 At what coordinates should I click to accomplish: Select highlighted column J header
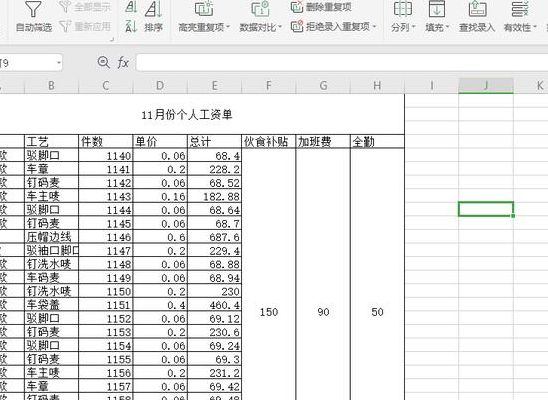tap(486, 86)
